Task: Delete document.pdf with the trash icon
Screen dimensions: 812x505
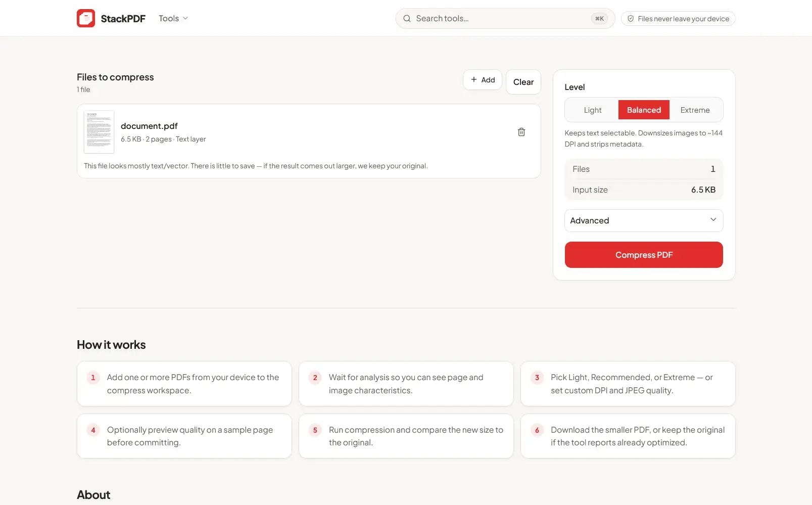Action: tap(521, 132)
